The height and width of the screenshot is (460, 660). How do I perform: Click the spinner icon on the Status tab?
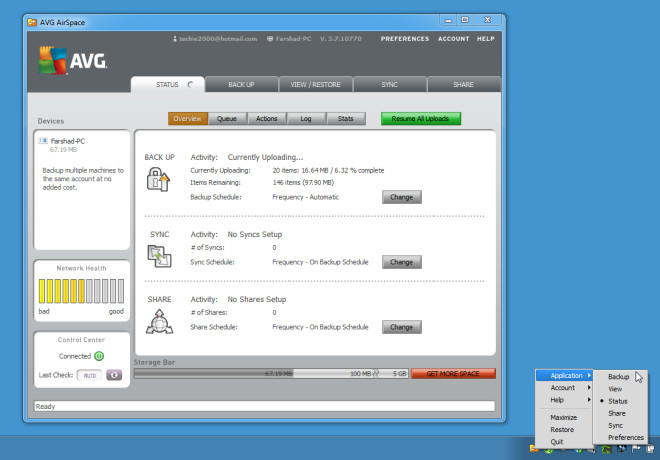point(190,85)
